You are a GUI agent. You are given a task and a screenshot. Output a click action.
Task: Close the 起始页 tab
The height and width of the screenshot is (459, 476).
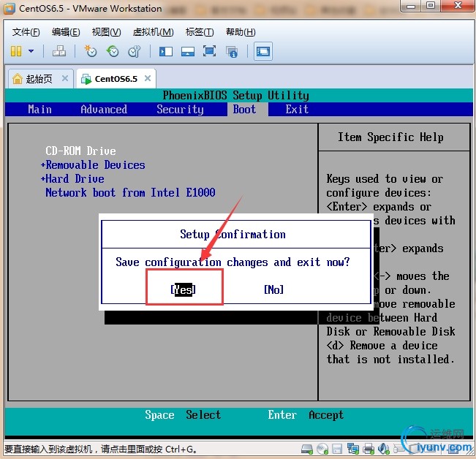[x=64, y=79]
